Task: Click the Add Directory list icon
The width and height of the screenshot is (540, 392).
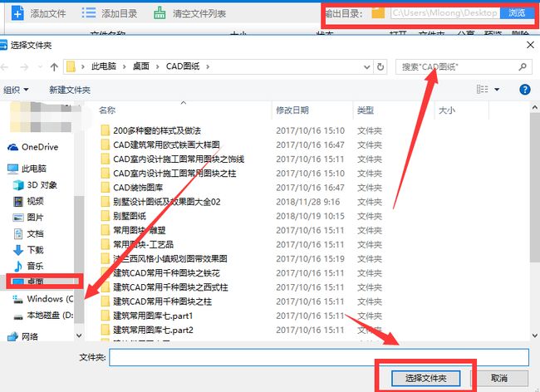Action: point(89,13)
